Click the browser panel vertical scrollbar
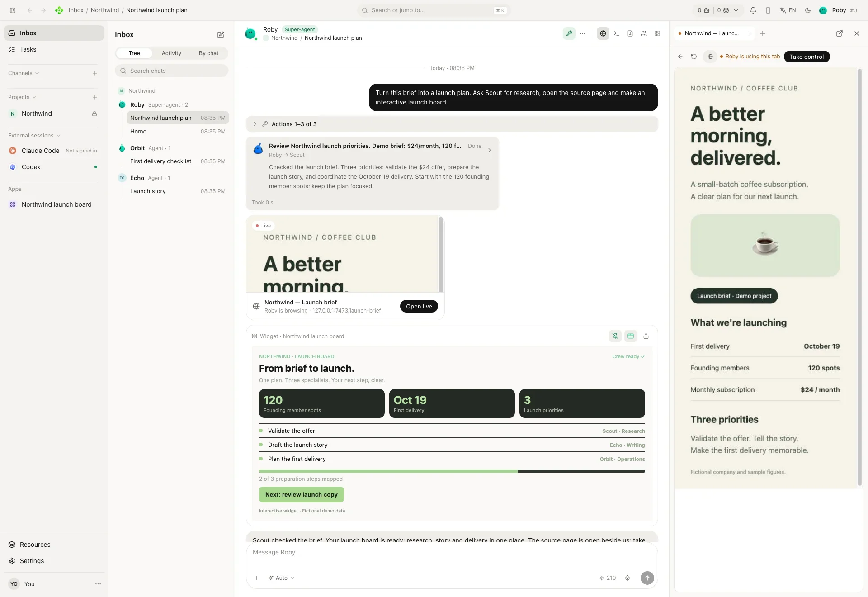Screen dimensions: 868x597 pyautogui.click(x=859, y=277)
